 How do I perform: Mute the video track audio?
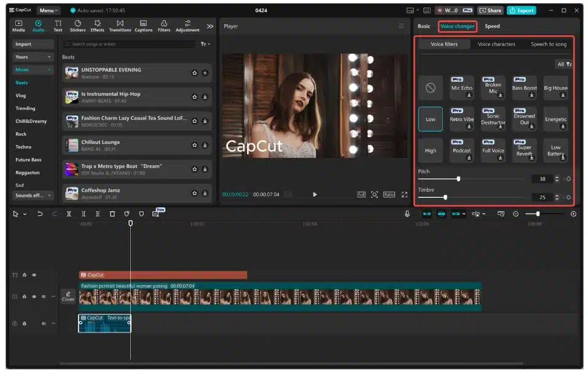click(x=44, y=296)
